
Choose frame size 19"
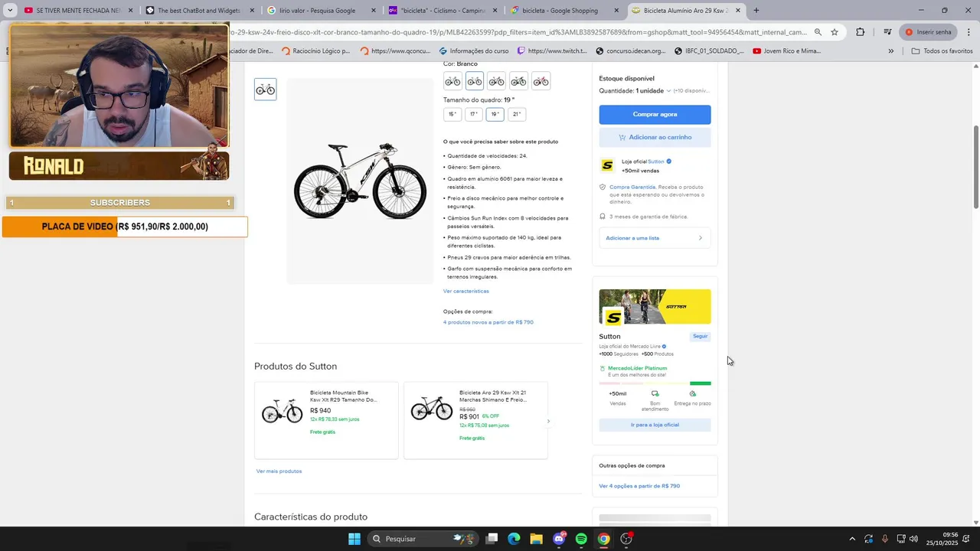point(495,114)
